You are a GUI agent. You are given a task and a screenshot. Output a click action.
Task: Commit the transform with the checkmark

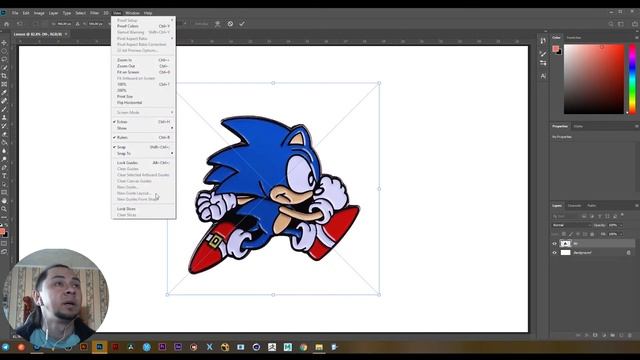coord(242,24)
